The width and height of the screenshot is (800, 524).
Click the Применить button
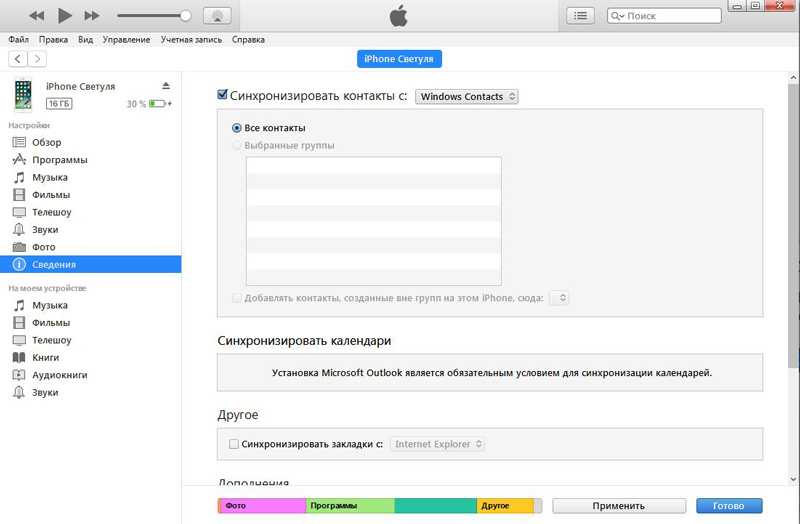coord(619,506)
